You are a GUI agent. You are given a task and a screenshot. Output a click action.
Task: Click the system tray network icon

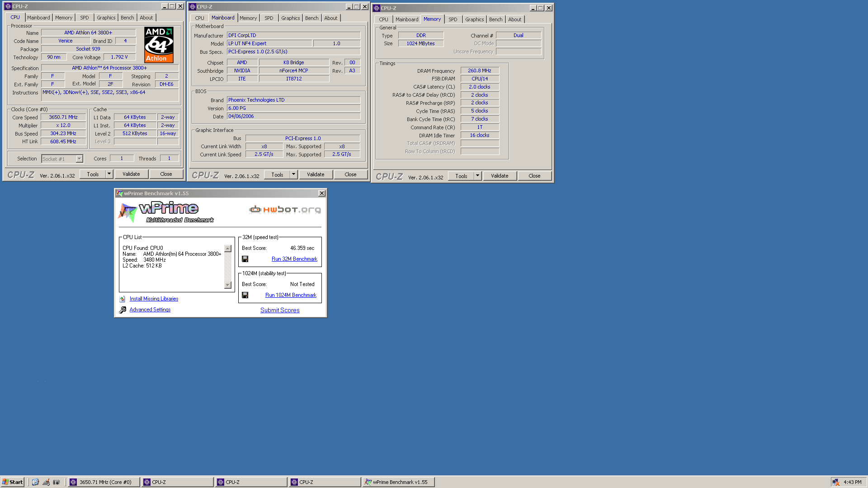point(835,482)
